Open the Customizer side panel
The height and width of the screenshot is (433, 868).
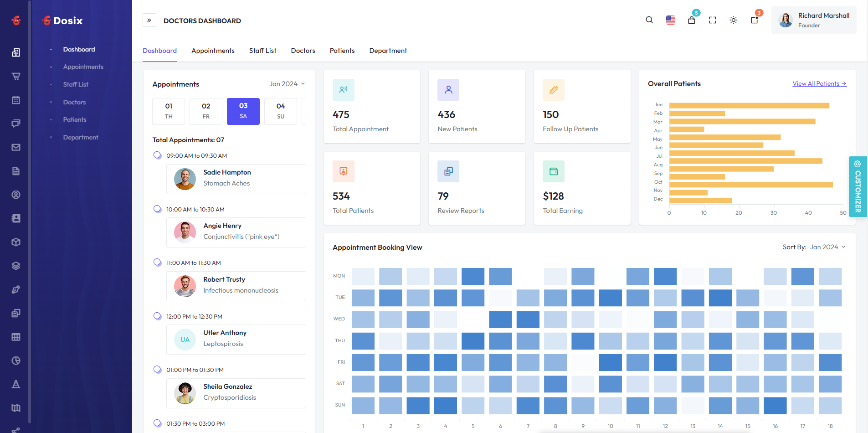pos(858,186)
